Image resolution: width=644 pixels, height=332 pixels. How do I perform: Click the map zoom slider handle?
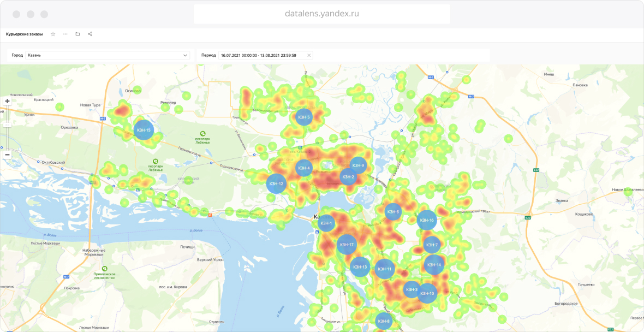(x=7, y=124)
